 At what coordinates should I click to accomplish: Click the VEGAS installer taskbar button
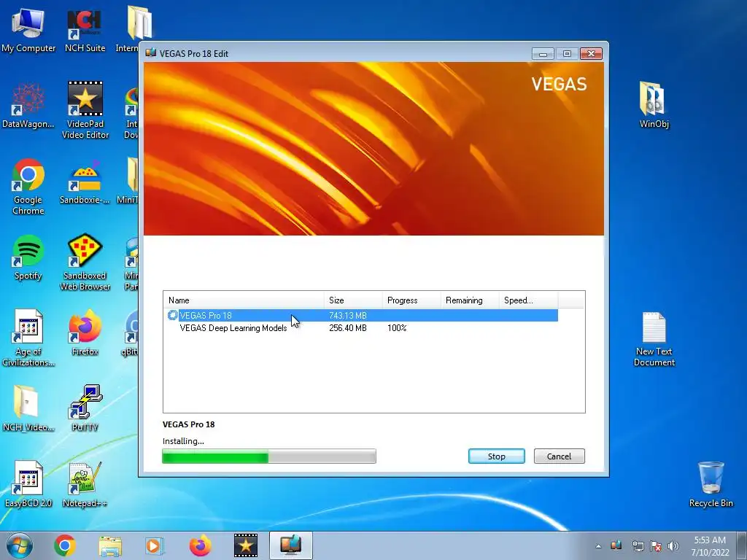[290, 545]
